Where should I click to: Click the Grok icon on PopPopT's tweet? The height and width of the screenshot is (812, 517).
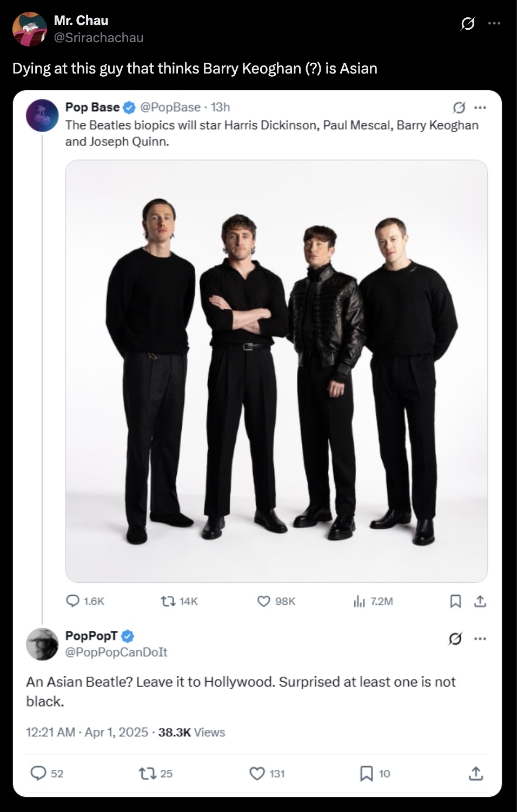pos(455,639)
